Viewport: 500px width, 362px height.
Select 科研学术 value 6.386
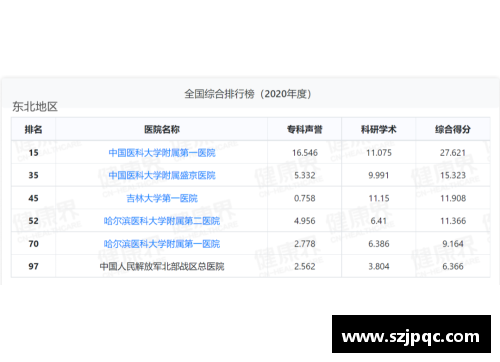379,244
